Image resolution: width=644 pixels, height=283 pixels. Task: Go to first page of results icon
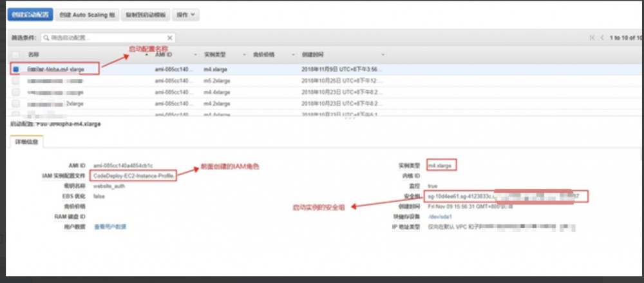coord(592,38)
